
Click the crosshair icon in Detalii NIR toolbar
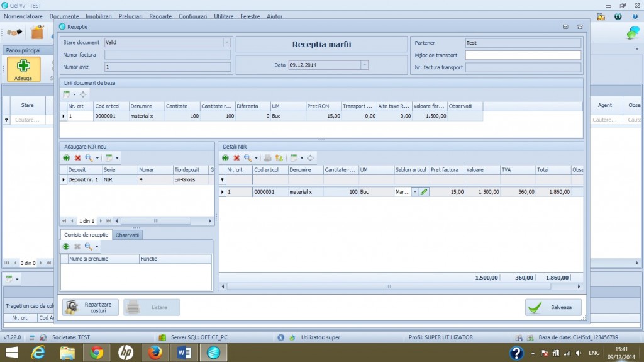(310, 158)
